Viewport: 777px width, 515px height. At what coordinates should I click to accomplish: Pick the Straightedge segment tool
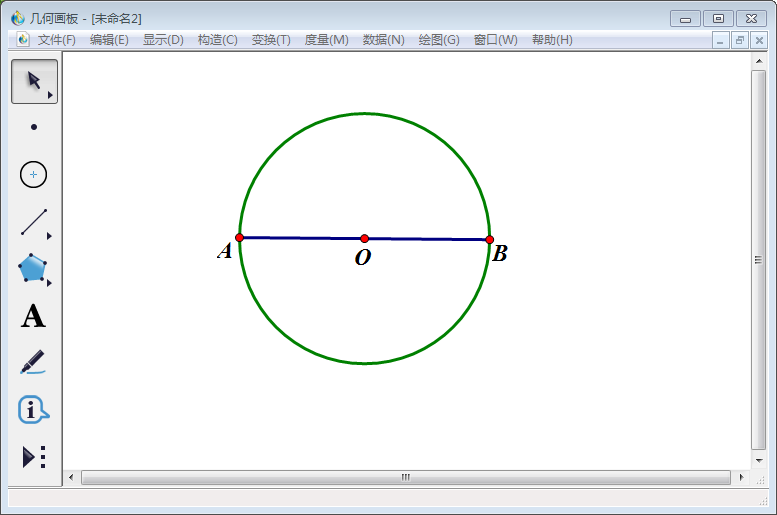click(x=34, y=222)
